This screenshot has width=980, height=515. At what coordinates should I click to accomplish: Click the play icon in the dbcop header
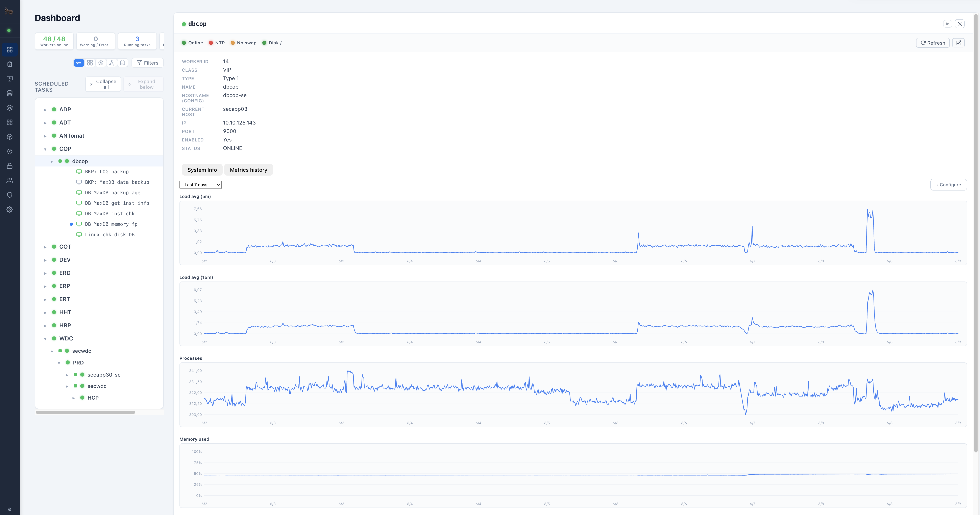pyautogui.click(x=948, y=24)
